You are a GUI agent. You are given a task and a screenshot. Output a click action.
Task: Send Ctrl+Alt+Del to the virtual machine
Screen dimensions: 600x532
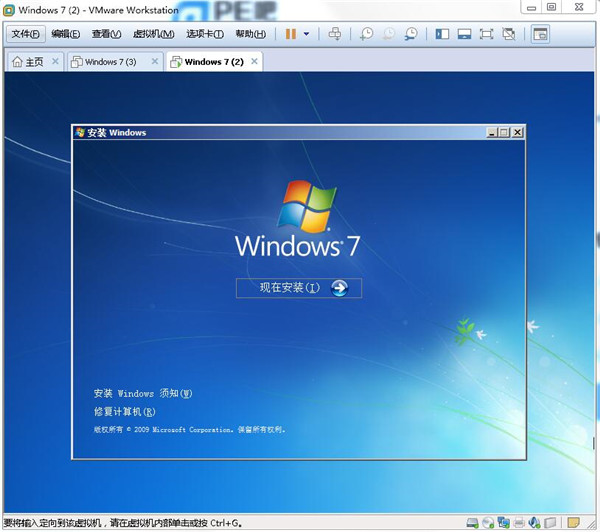pos(334,34)
